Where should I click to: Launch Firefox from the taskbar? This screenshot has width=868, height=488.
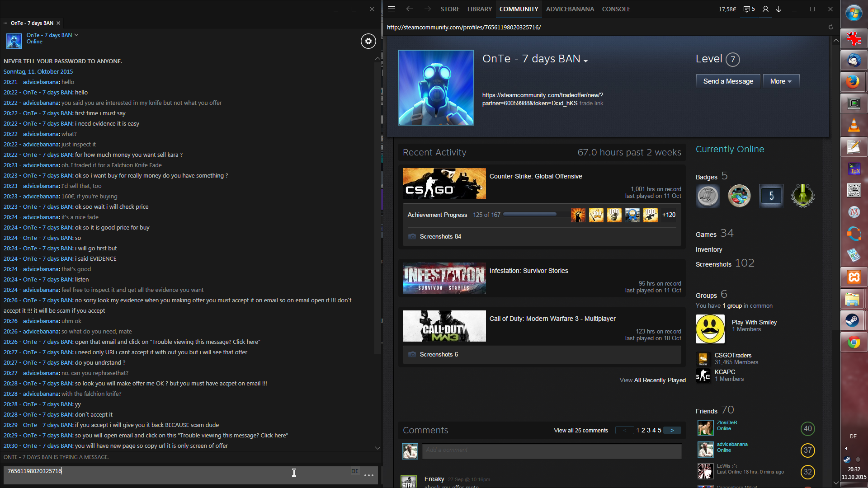click(x=853, y=82)
